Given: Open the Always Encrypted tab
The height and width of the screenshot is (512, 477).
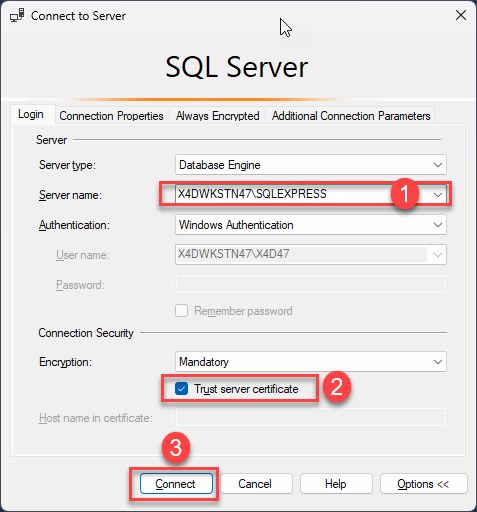Looking at the screenshot, I should pyautogui.click(x=217, y=116).
